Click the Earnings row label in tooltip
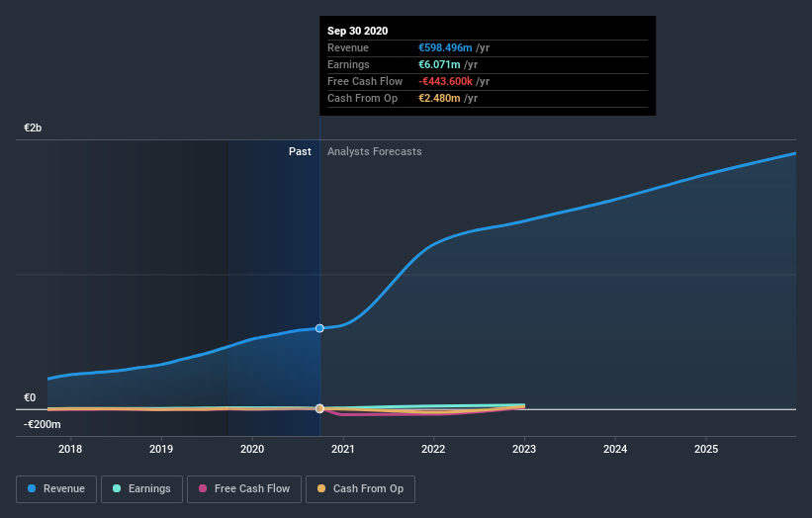812x518 pixels. coord(348,64)
